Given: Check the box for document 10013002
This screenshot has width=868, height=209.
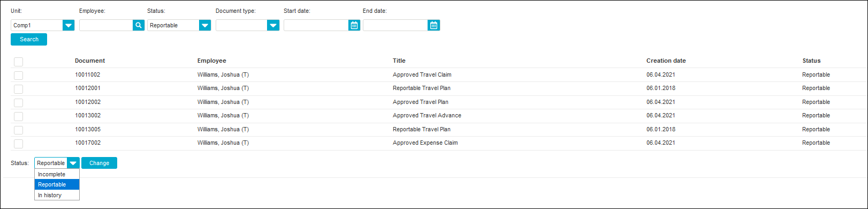Looking at the screenshot, I should [19, 116].
